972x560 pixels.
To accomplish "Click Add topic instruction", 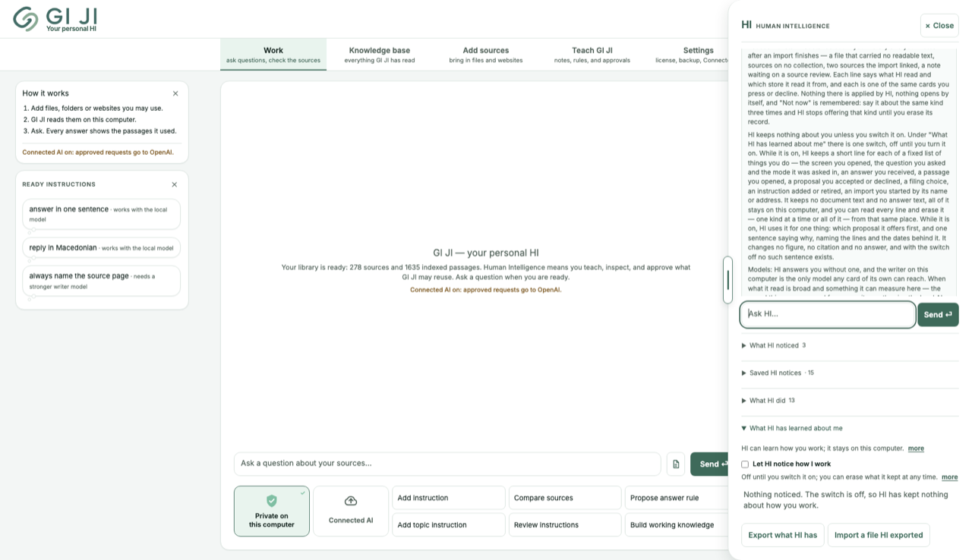I will [x=448, y=524].
